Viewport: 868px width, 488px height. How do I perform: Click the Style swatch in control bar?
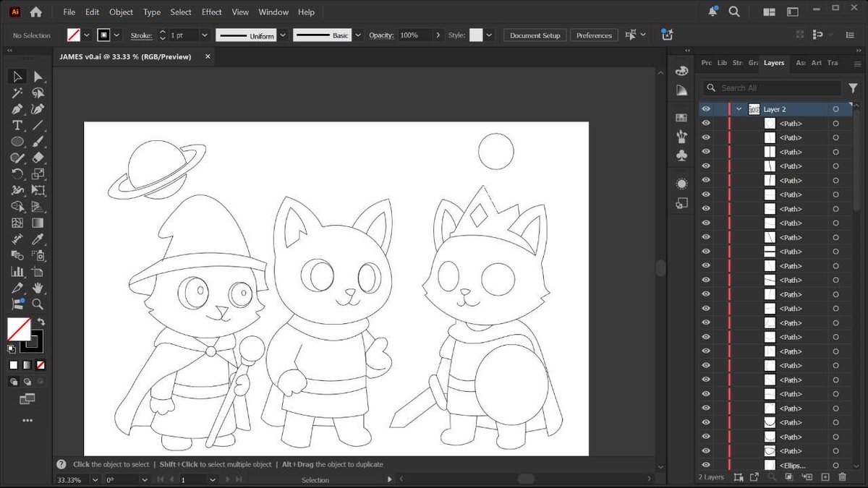475,35
